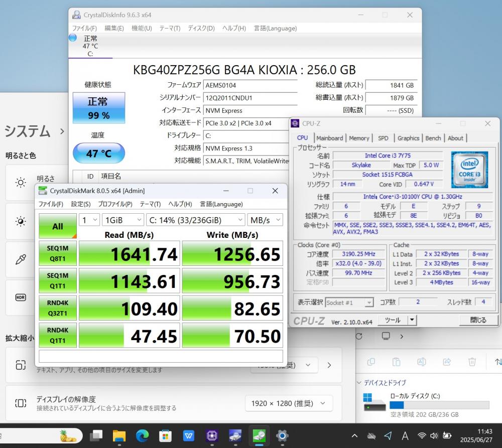Screen dimensions: 502x448
Task: Click the 1641.74 read result value
Action: [130, 253]
